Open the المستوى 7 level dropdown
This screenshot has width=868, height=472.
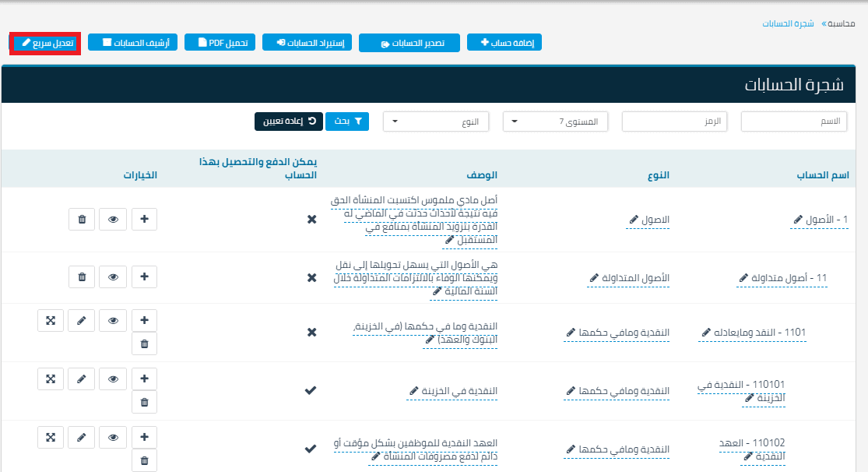pyautogui.click(x=555, y=122)
